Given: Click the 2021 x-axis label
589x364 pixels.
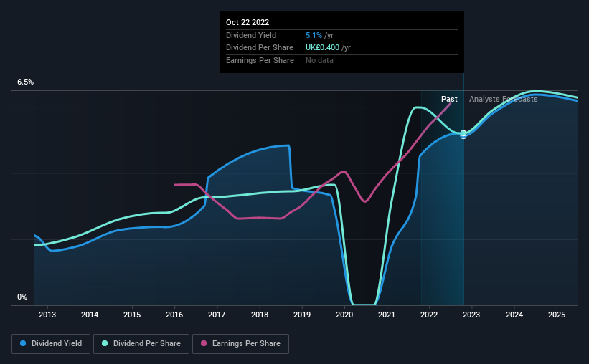Looking at the screenshot, I should pyautogui.click(x=387, y=315).
